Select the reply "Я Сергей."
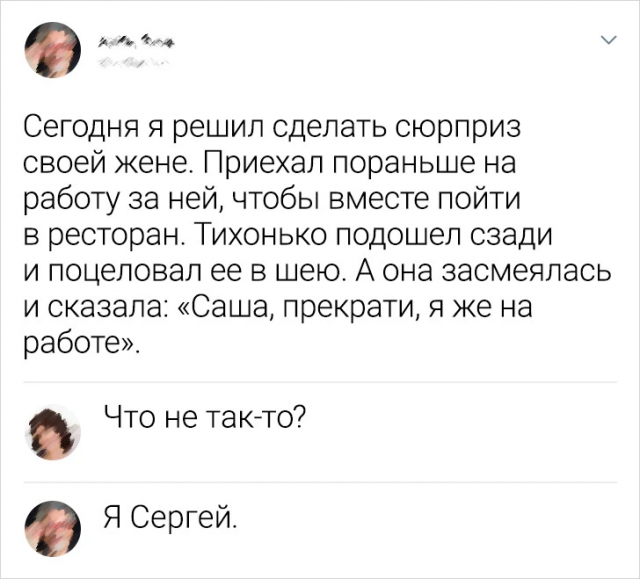The width and height of the screenshot is (640, 579). (x=170, y=515)
